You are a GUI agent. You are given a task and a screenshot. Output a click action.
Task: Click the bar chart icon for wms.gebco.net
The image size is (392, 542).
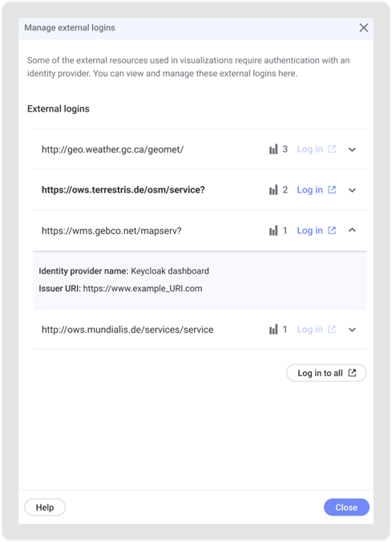273,231
